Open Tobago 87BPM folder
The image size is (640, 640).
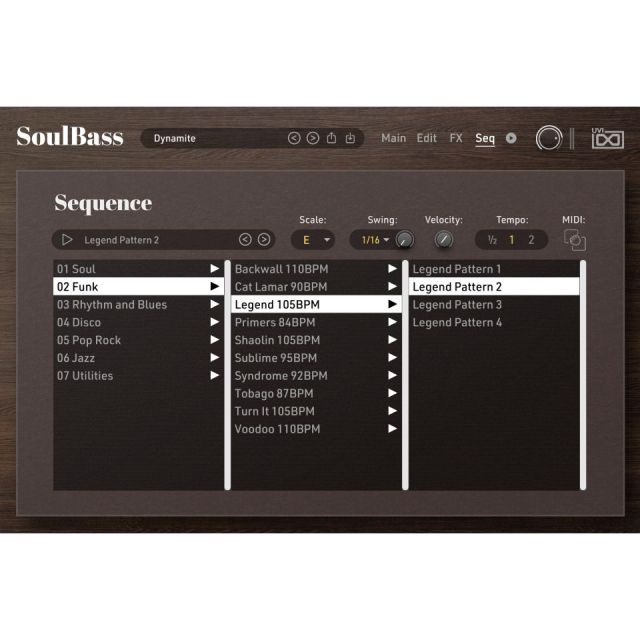316,393
